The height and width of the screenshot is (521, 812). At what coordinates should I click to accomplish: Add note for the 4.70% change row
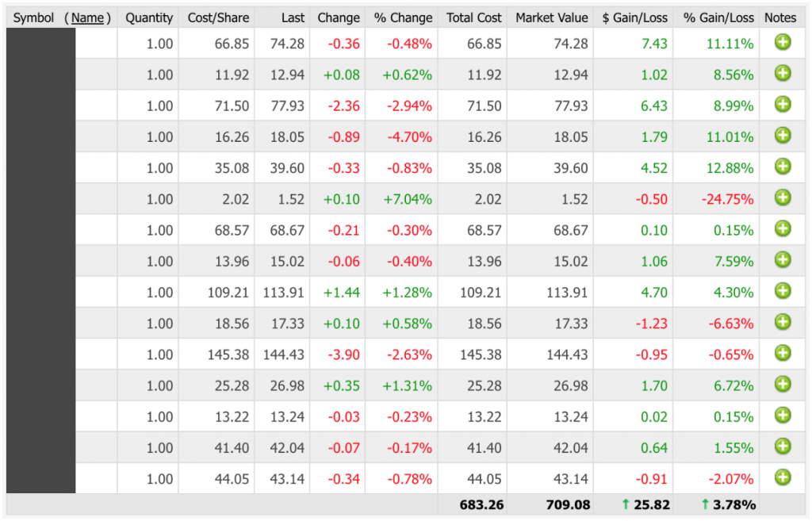[783, 136]
